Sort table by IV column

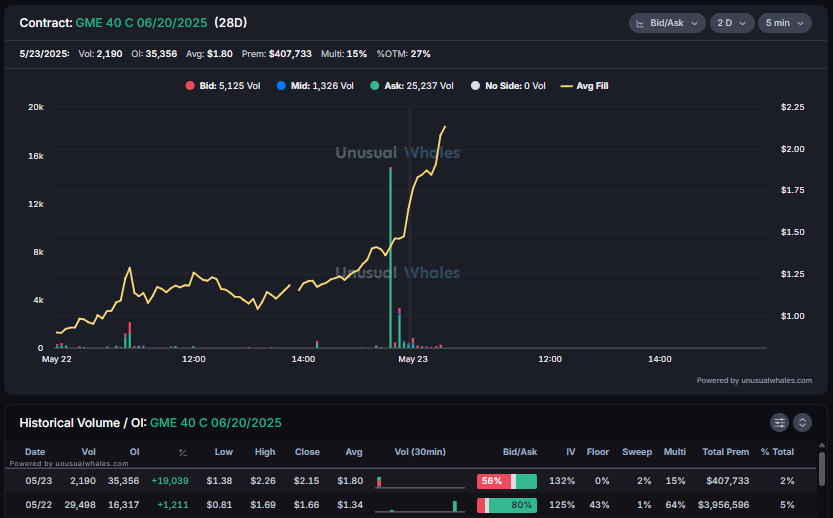(571, 452)
